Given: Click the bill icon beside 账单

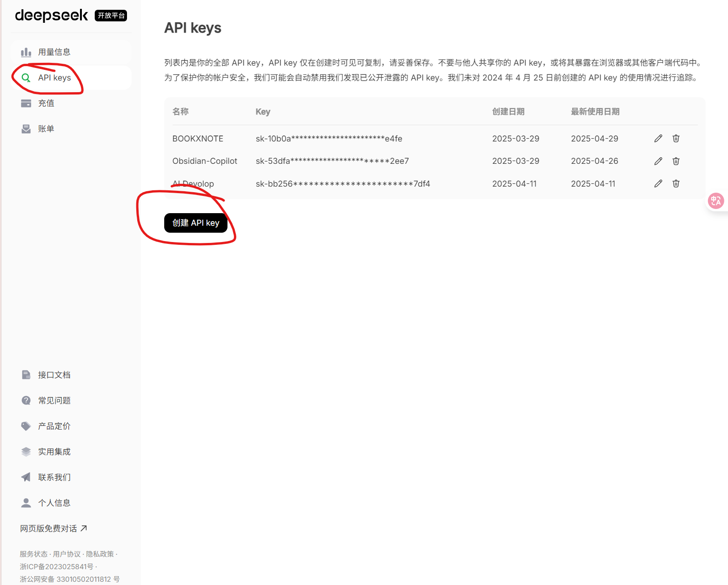Looking at the screenshot, I should click(26, 129).
